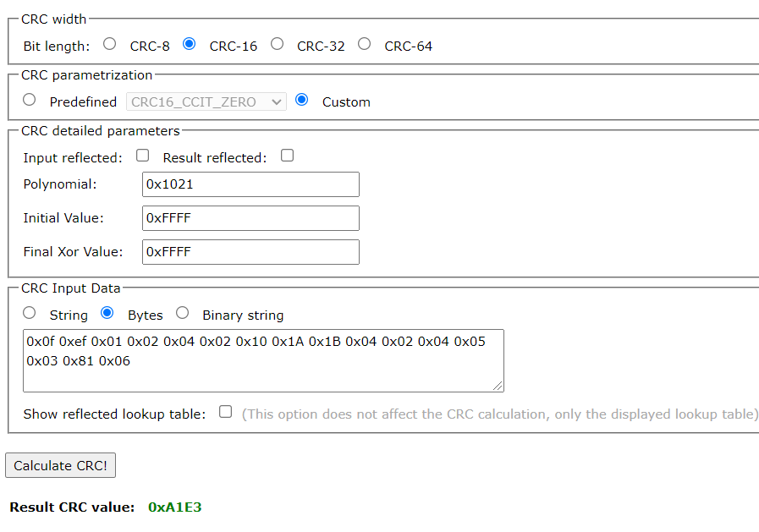
Task: Focus the Initial Value field
Action: pos(250,218)
